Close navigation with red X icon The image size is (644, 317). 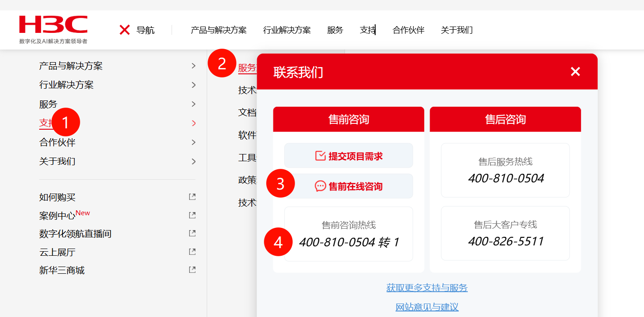(x=125, y=30)
